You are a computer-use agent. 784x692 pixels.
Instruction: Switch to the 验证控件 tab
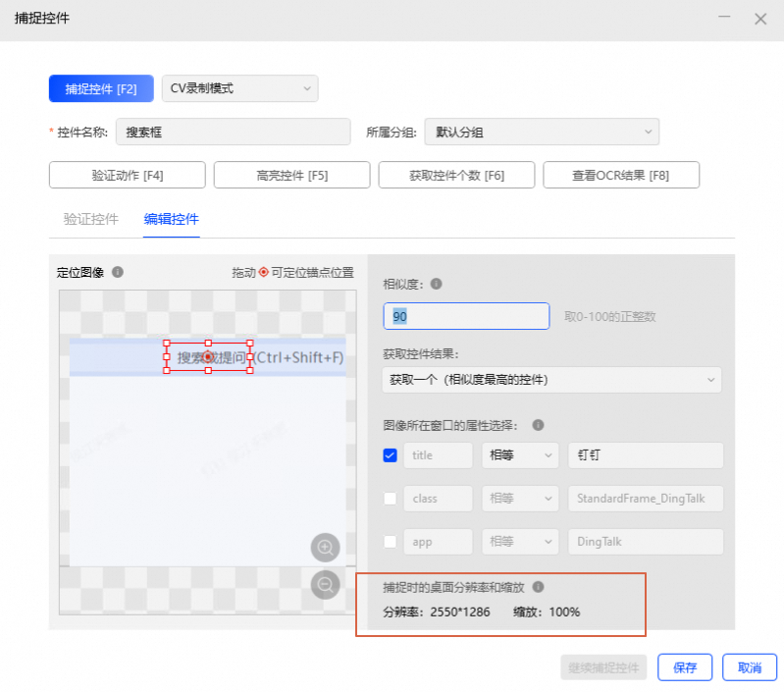[91, 219]
